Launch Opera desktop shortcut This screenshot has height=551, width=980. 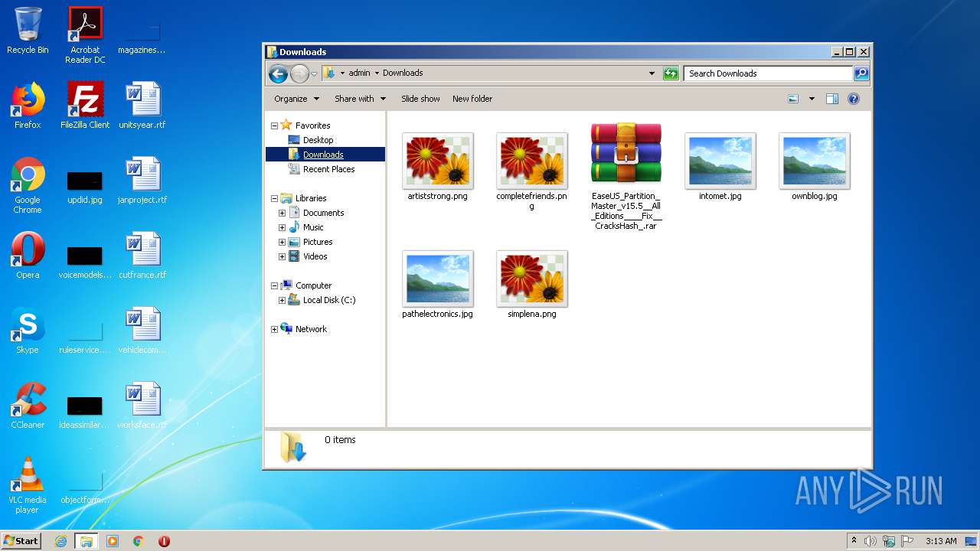[28, 256]
